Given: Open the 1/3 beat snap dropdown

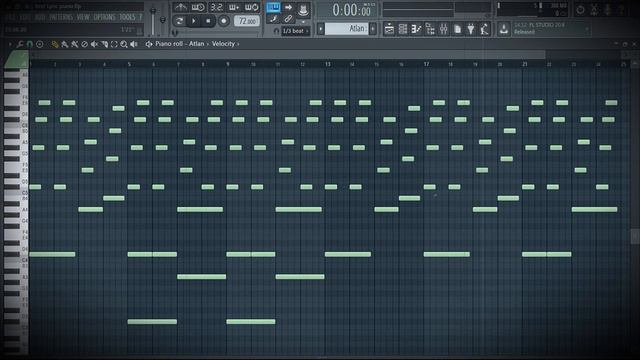Looking at the screenshot, I should (296, 31).
